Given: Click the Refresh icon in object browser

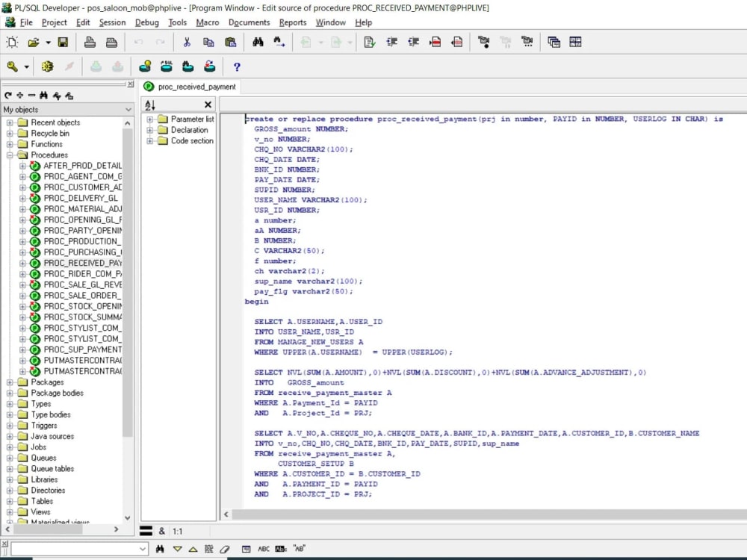Looking at the screenshot, I should 8,96.
